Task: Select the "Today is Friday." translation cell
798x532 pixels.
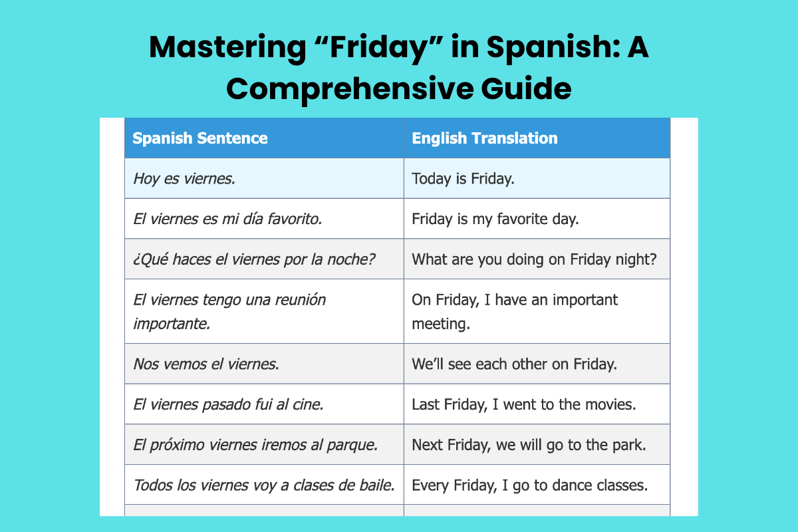Action: click(463, 178)
